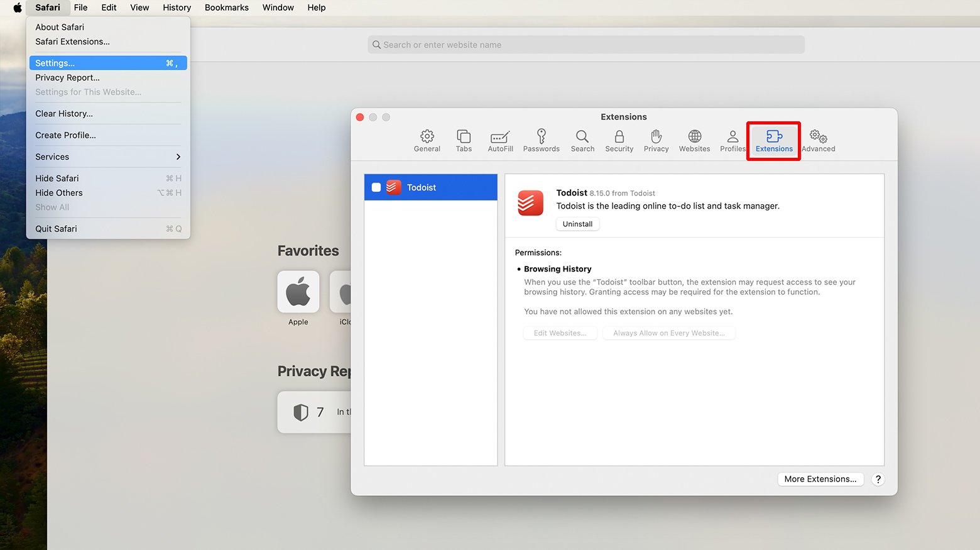Image resolution: width=980 pixels, height=550 pixels.
Task: Click the More Extensions button
Action: coord(820,479)
